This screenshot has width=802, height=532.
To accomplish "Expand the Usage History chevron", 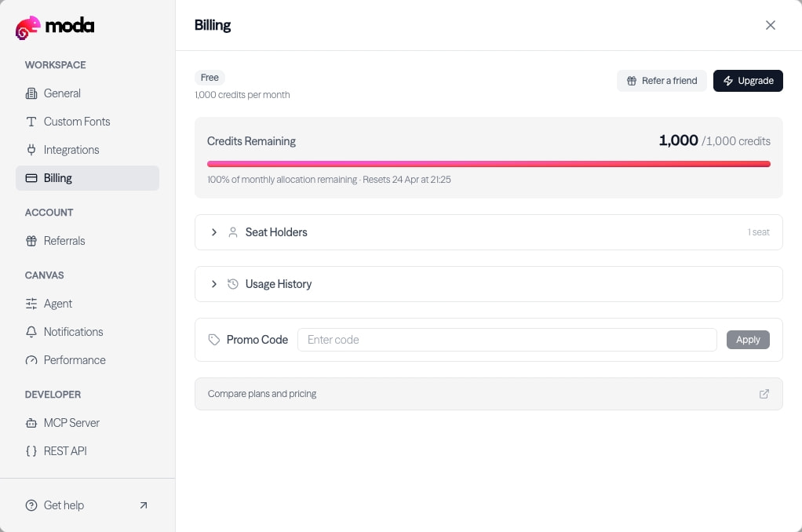I will [x=213, y=284].
